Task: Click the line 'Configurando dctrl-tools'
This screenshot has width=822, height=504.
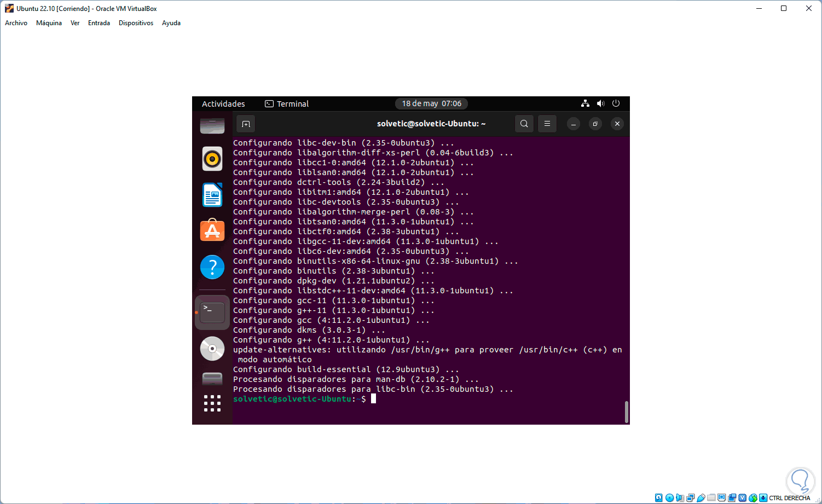Action: coord(339,182)
